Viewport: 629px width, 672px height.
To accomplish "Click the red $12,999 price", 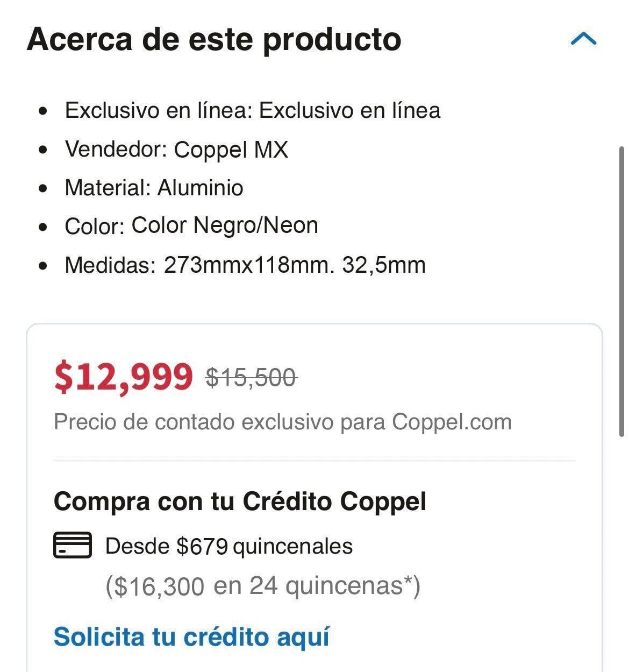I will [x=123, y=376].
